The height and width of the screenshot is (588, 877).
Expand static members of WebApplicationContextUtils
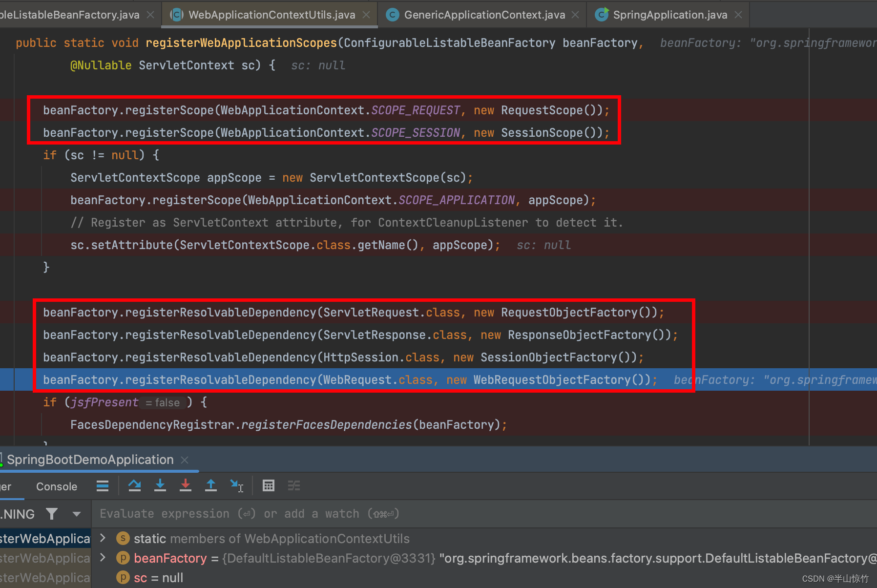[103, 538]
